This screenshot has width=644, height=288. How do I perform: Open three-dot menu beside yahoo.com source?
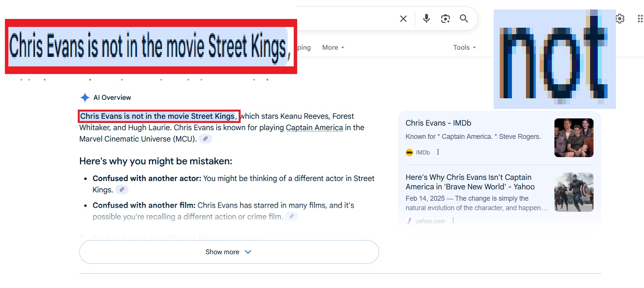point(453,221)
